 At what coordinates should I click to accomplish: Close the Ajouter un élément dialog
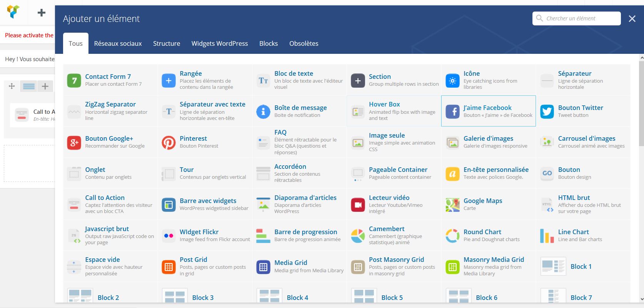point(632,18)
